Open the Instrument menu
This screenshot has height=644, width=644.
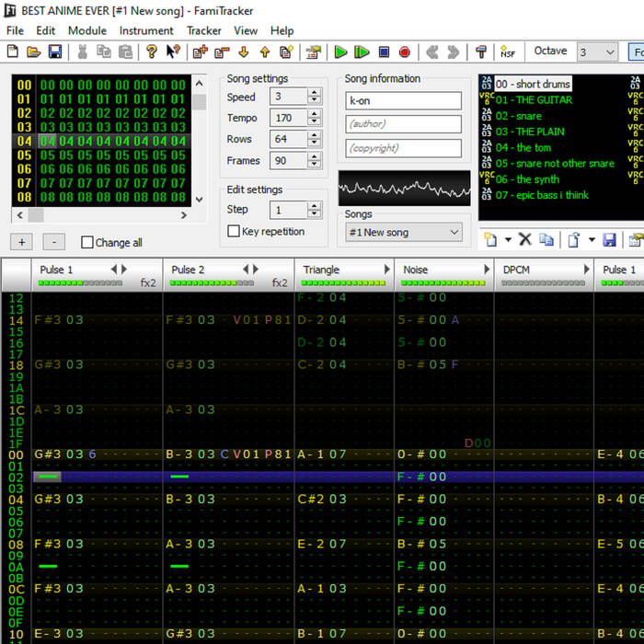(146, 30)
